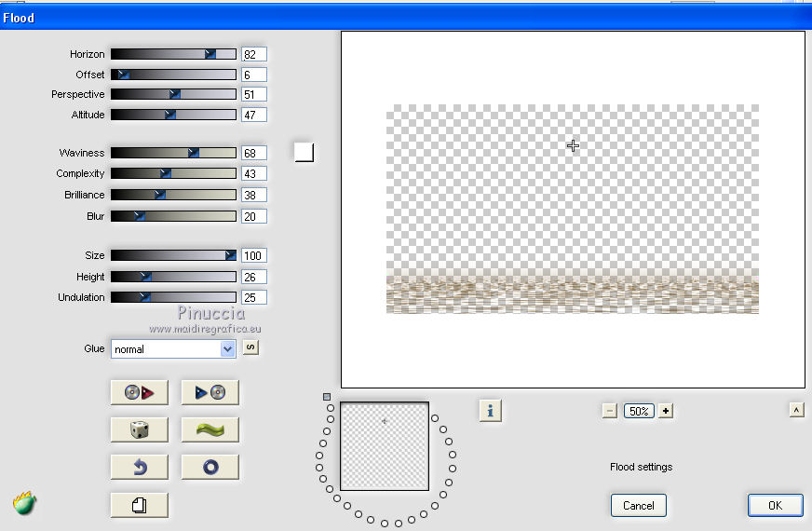Click the Complexity value field showing 43

253,173
